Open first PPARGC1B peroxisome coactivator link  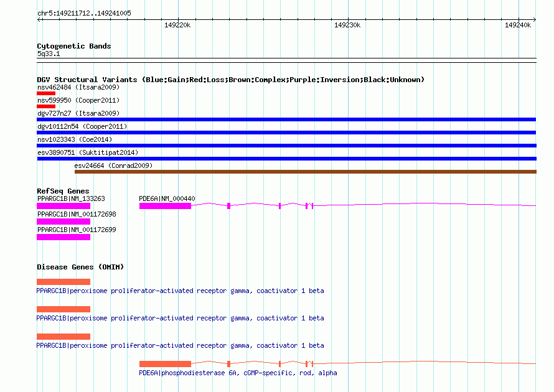(180, 291)
